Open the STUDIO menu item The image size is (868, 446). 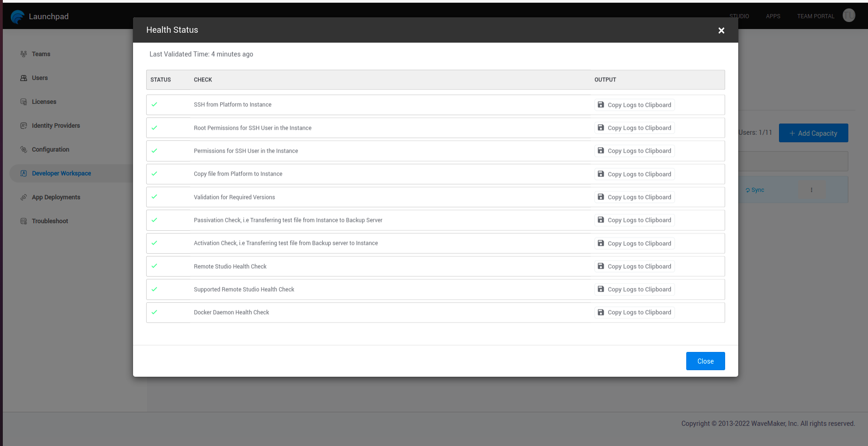739,16
